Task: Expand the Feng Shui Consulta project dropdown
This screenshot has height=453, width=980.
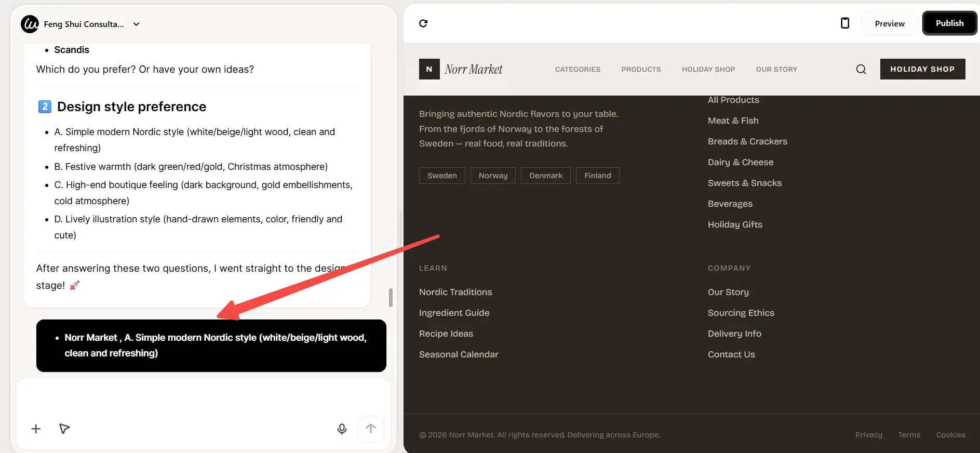Action: tap(136, 24)
